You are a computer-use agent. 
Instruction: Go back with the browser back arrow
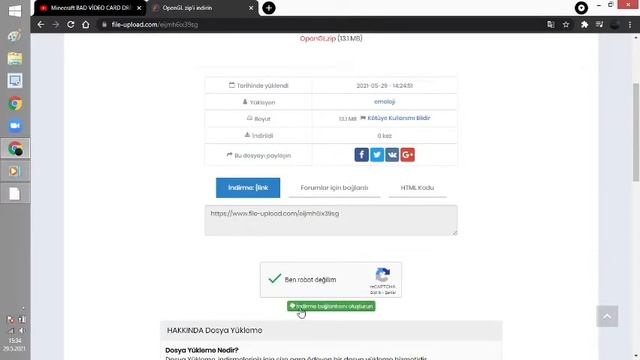pyautogui.click(x=40, y=24)
